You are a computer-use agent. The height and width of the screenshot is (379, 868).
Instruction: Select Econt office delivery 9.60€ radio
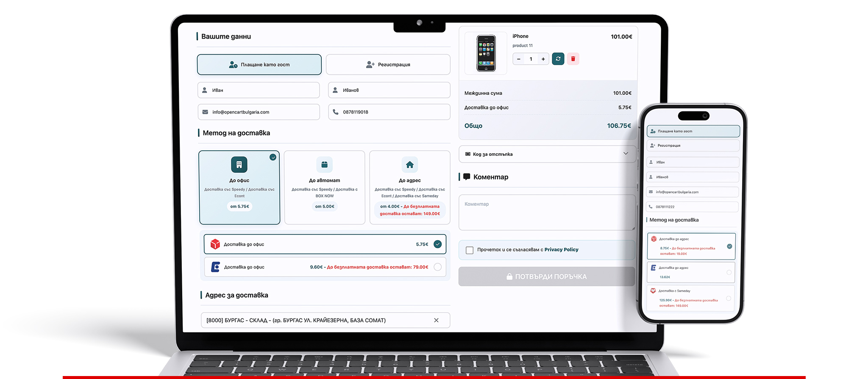pos(437,267)
